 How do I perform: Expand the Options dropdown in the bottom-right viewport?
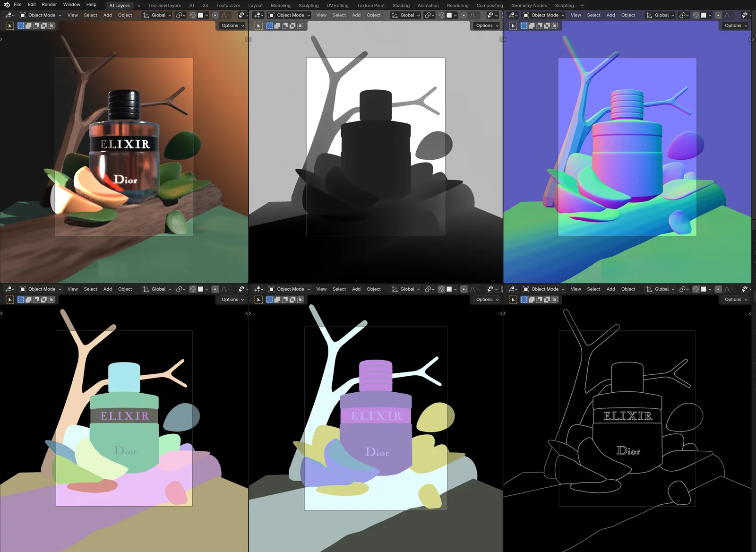pyautogui.click(x=734, y=299)
